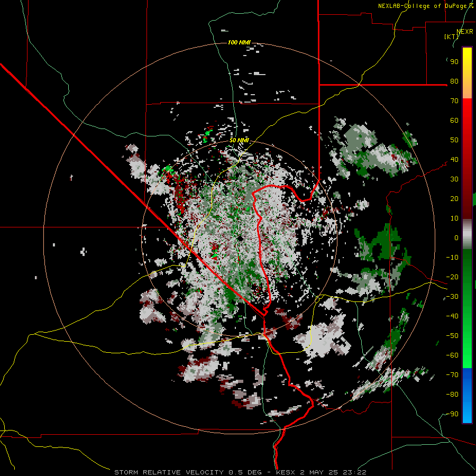Click the -80 scale value
Viewport: 476px width, 476px height.
(x=452, y=395)
